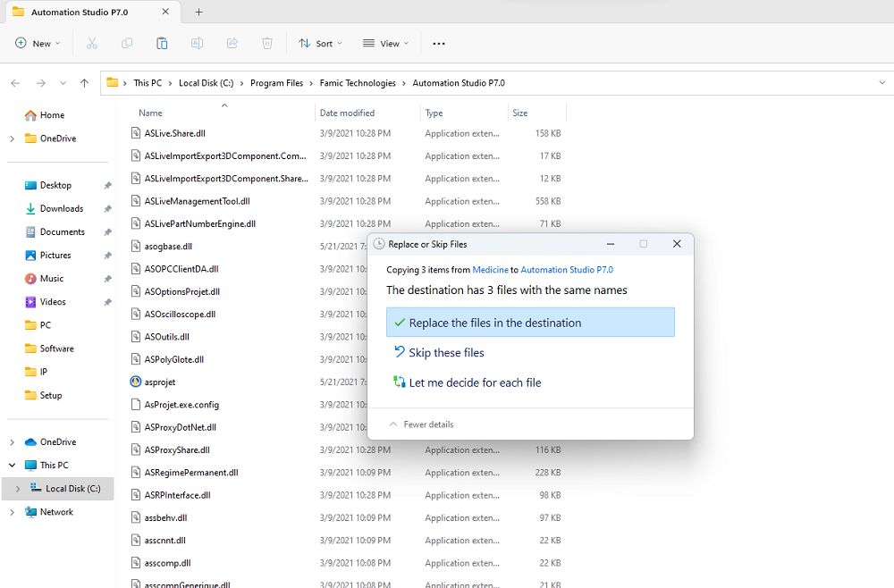Select Let me decide for each file

point(475,382)
